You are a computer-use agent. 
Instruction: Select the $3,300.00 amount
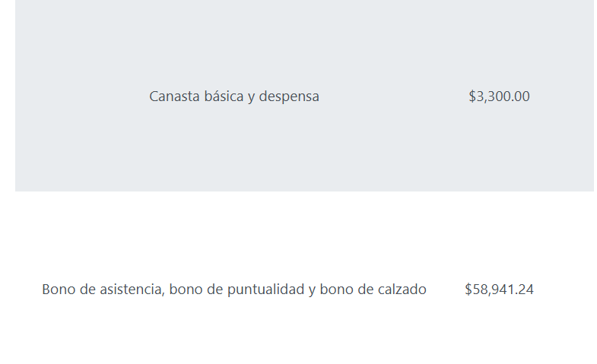499,97
